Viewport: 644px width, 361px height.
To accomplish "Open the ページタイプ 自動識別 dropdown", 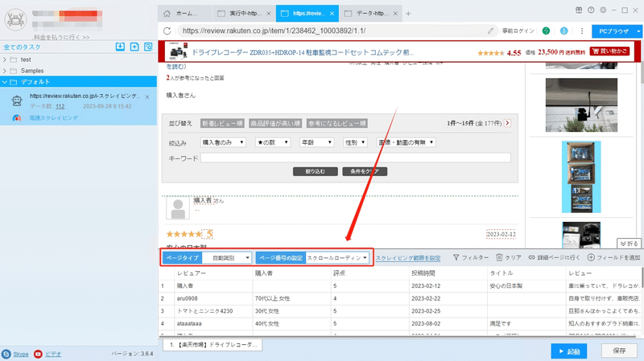I will (227, 257).
